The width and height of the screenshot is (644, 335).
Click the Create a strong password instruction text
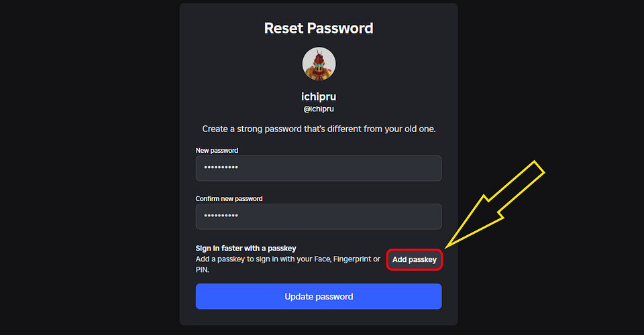pyautogui.click(x=319, y=129)
